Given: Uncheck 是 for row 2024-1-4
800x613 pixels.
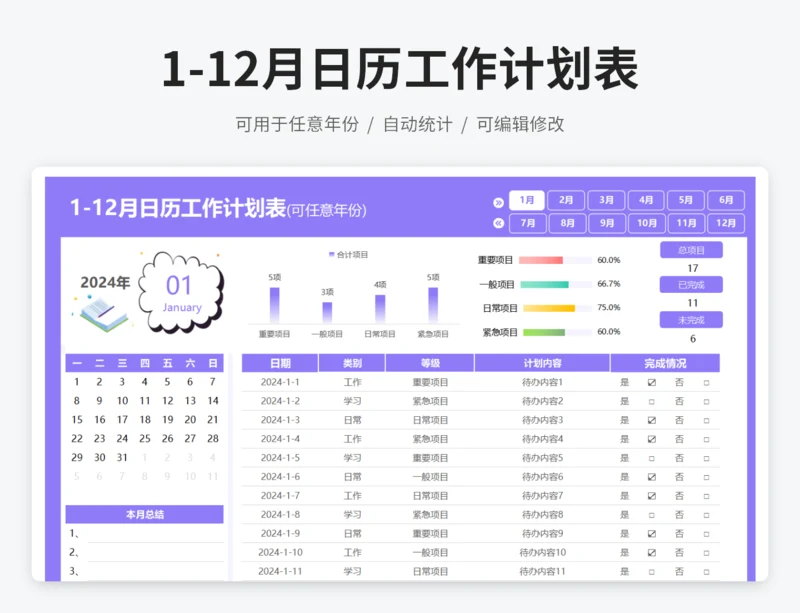Looking at the screenshot, I should [652, 439].
